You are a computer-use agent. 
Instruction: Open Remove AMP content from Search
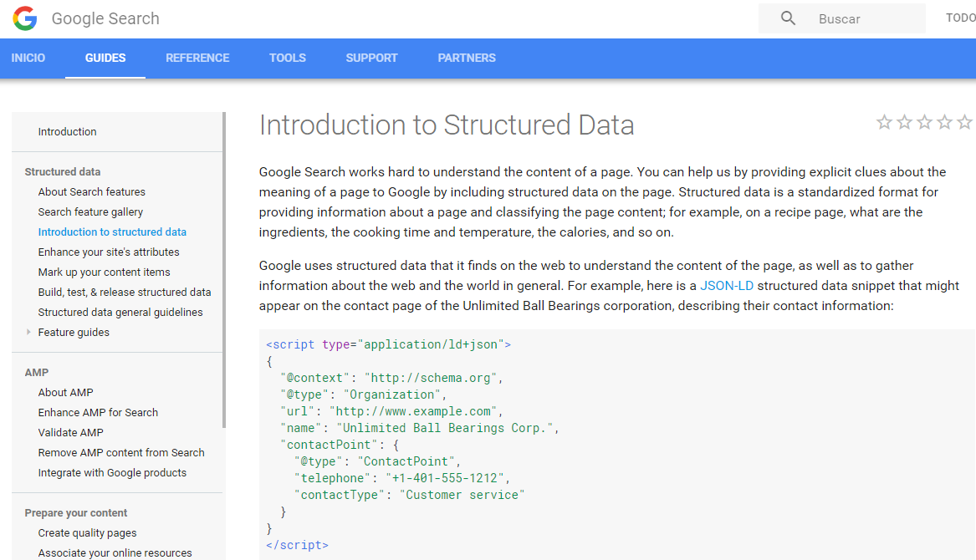coord(120,452)
